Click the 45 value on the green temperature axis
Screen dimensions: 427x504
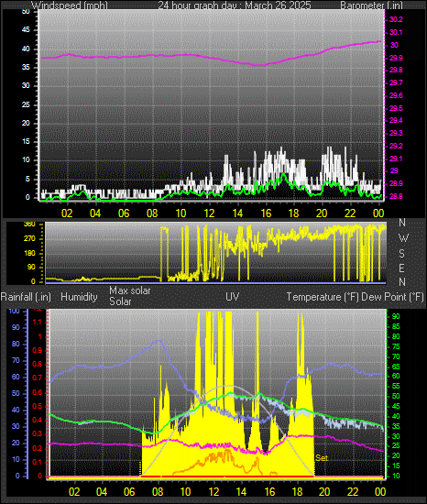(x=396, y=407)
